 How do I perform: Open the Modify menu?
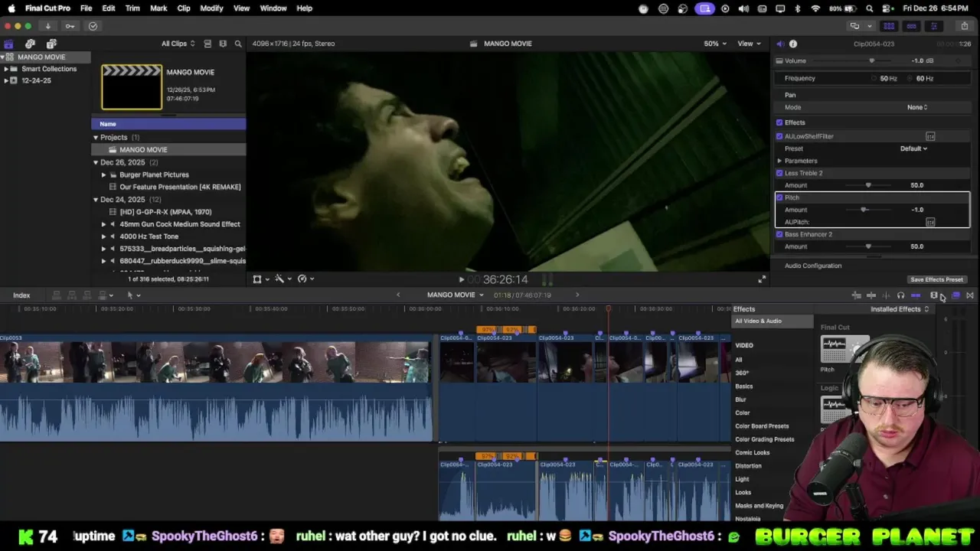211,8
